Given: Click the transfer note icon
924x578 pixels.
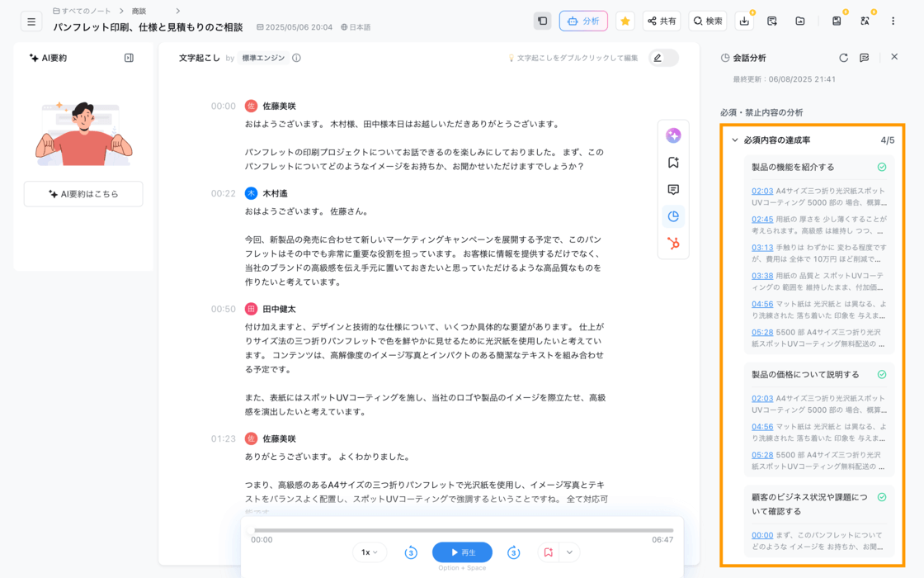Looking at the screenshot, I should pyautogui.click(x=772, y=21).
